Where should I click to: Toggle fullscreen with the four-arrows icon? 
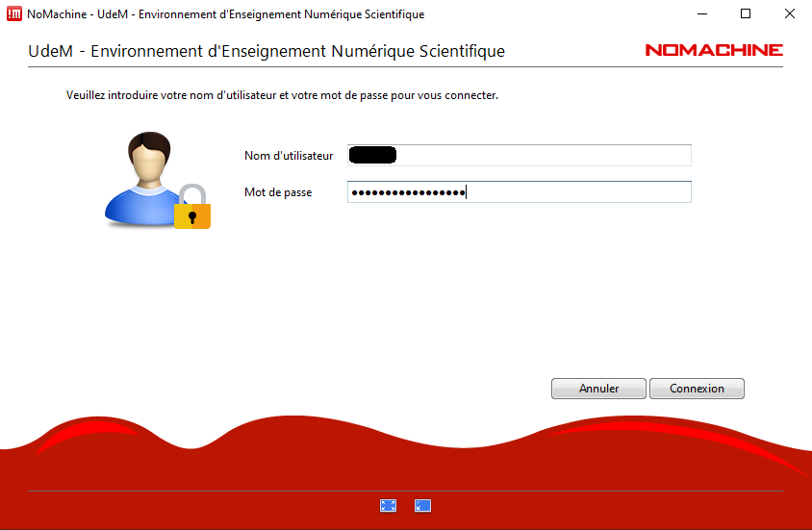(388, 506)
